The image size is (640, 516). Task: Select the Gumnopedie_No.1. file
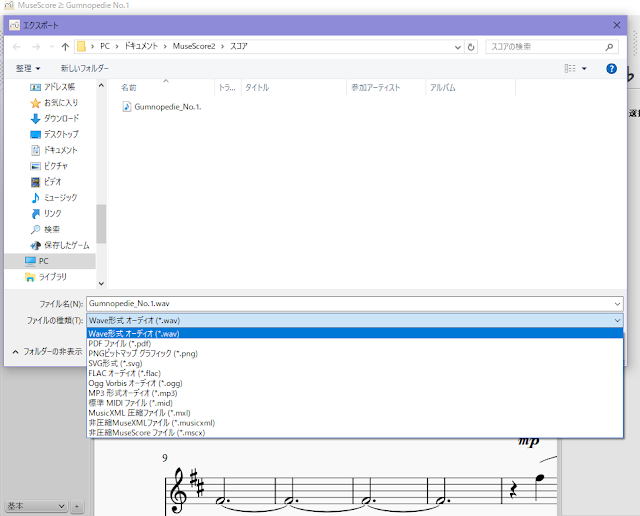point(162,107)
